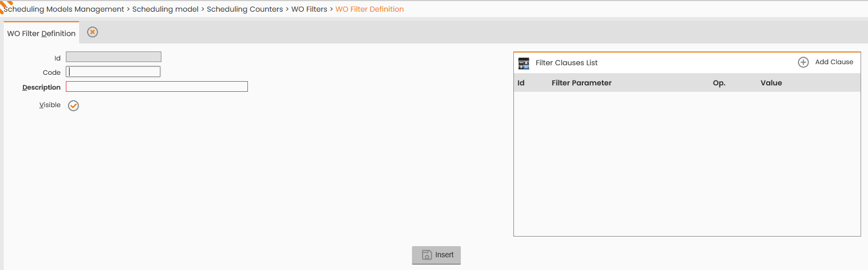This screenshot has width=868, height=270.
Task: Focus the Code input field
Action: tap(113, 72)
